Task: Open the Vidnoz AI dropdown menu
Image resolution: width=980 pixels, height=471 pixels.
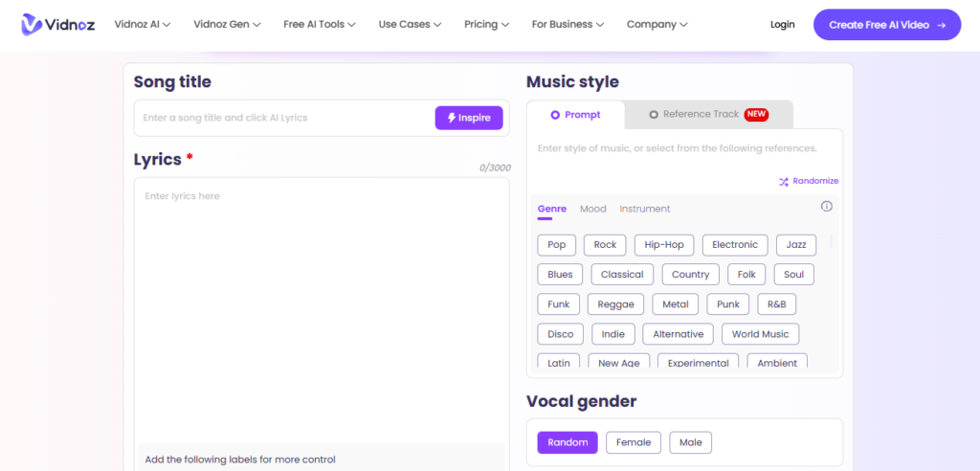Action: tap(143, 24)
